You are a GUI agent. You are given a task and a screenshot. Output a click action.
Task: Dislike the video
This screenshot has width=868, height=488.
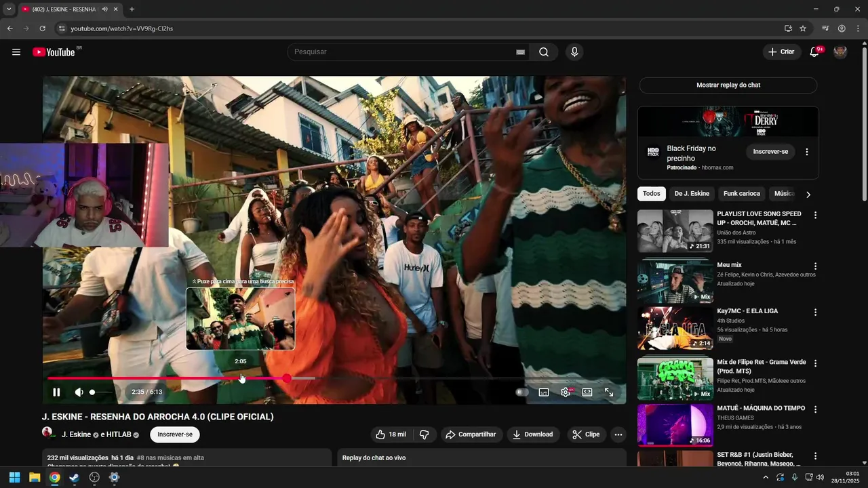click(425, 434)
